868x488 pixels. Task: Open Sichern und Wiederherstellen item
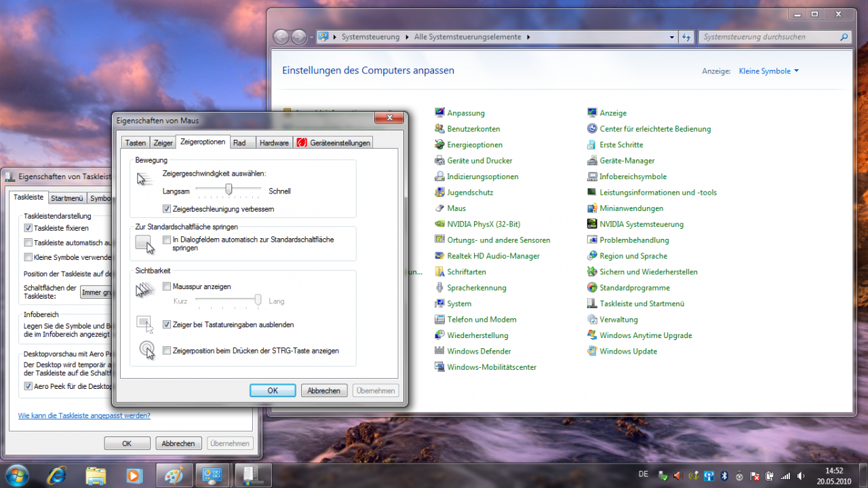[x=643, y=271]
